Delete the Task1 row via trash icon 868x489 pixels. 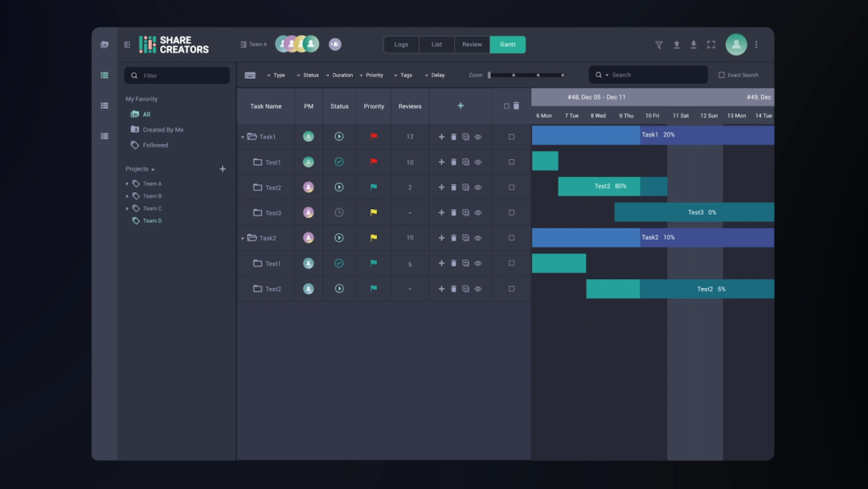[x=453, y=137]
